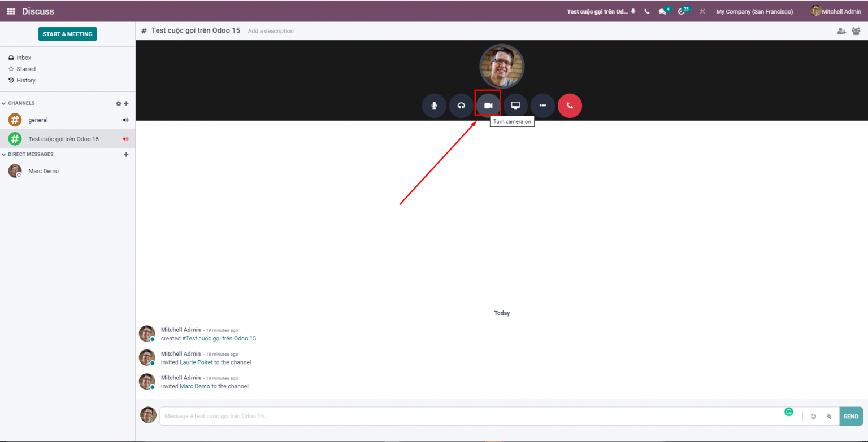Select the general channel
868x442 pixels.
click(38, 120)
